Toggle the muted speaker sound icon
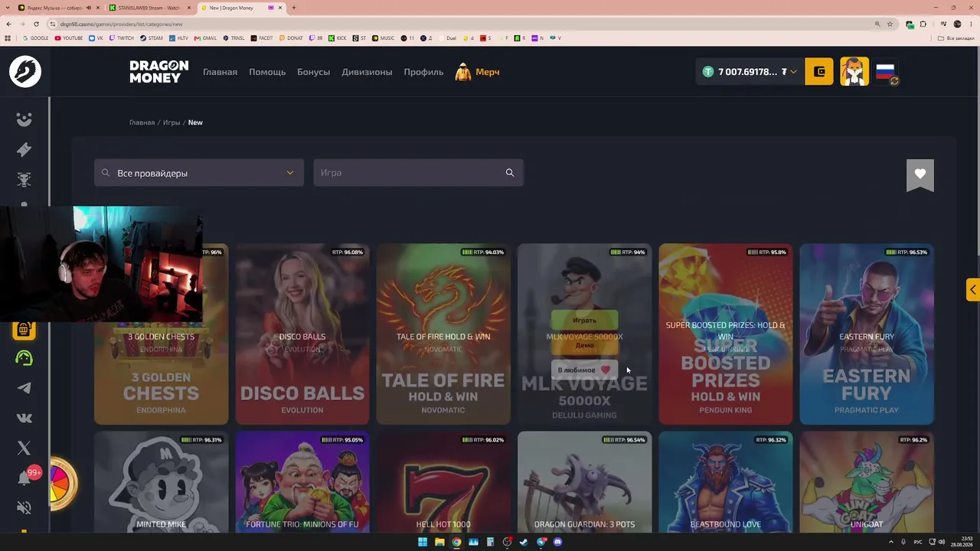 tap(24, 508)
